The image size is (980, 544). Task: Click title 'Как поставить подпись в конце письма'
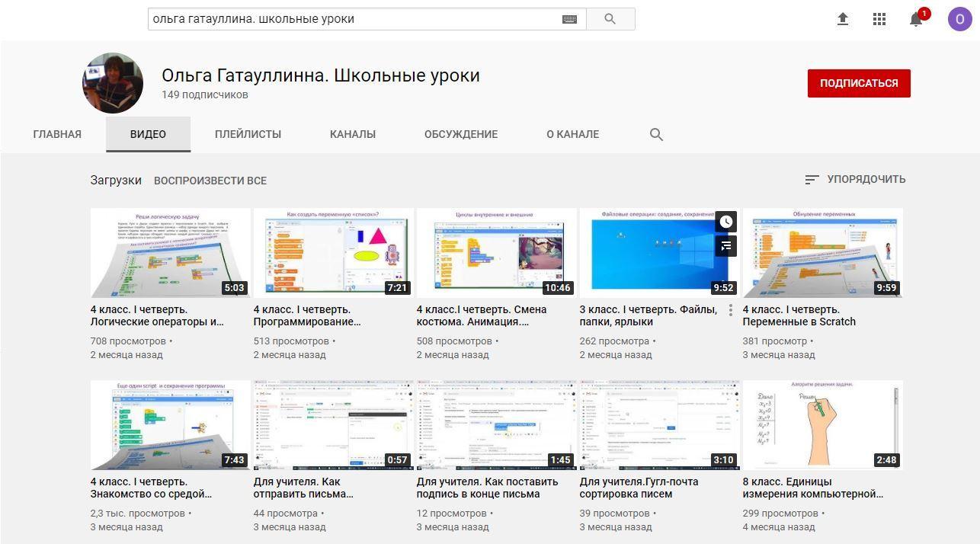tap(488, 488)
